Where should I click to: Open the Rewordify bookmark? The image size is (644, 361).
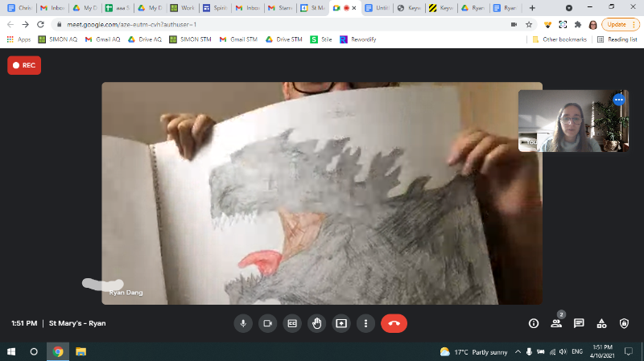[x=355, y=39]
